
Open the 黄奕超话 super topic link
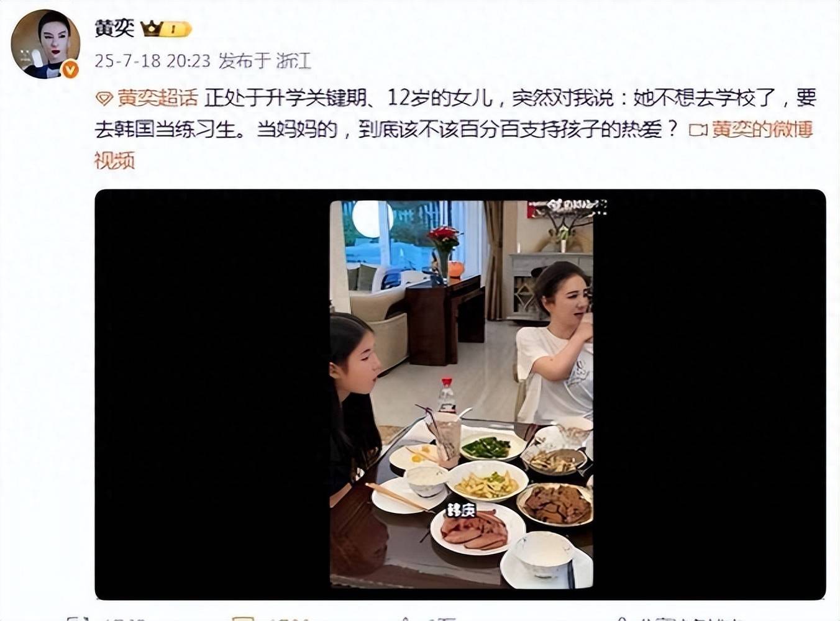[x=157, y=98]
